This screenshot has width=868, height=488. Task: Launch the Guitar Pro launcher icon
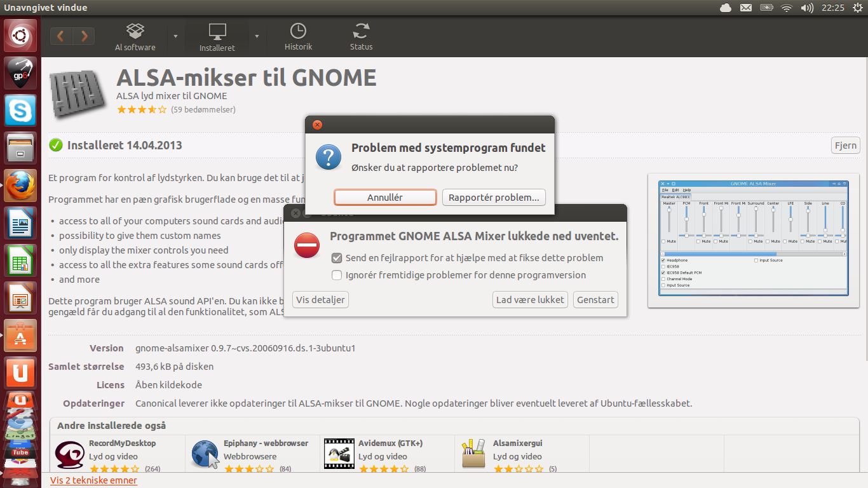coord(20,73)
